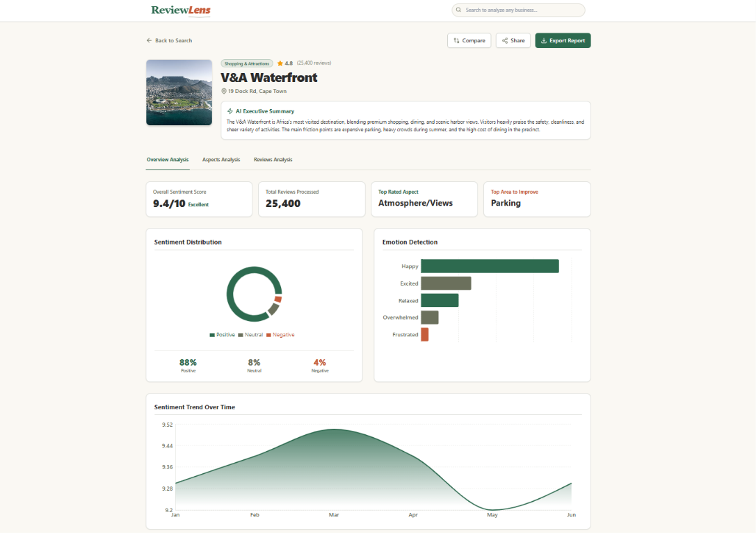Open the V&A Waterfront aerial photo
Image resolution: width=756 pixels, height=533 pixels.
coord(179,92)
